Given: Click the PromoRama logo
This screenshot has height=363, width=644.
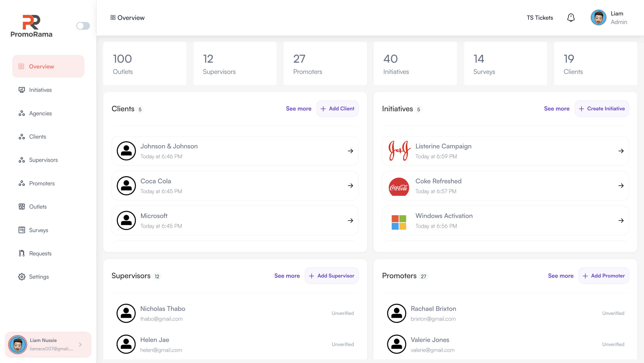Looking at the screenshot, I should pyautogui.click(x=32, y=26).
